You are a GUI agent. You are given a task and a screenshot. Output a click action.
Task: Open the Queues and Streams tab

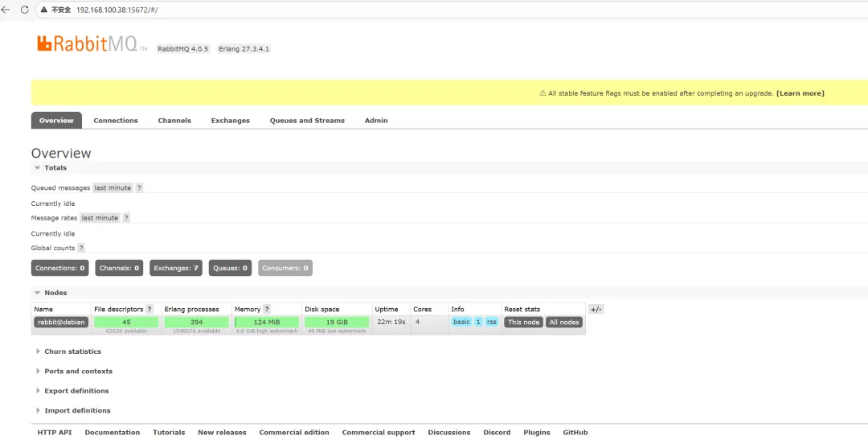[307, 121]
